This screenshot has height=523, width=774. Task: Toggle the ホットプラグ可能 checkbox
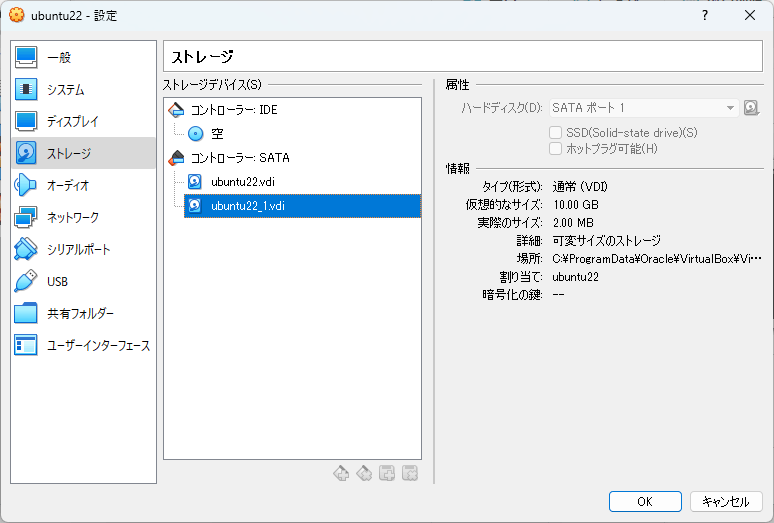click(x=556, y=149)
